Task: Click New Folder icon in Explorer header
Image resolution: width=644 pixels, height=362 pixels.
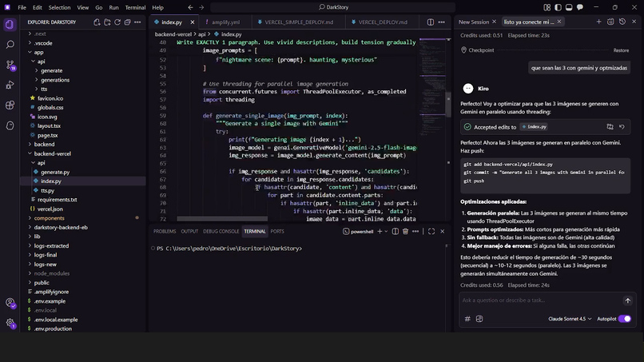Action: point(107,22)
